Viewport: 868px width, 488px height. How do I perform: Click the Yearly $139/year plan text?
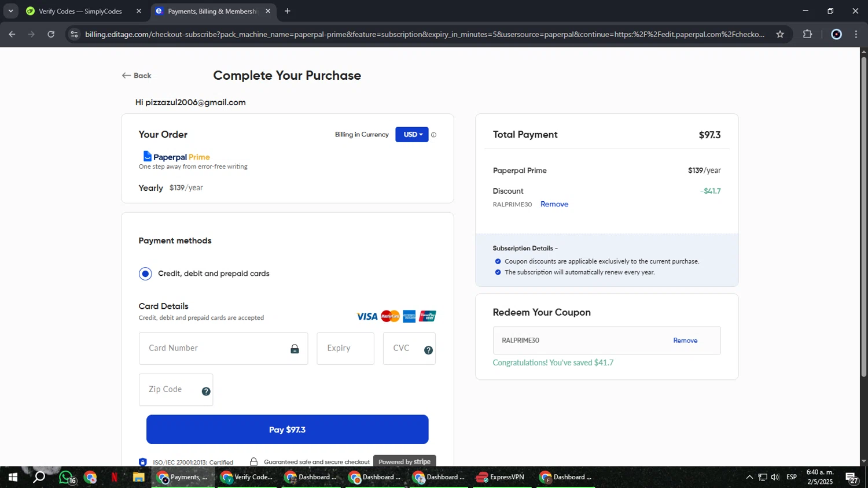[171, 188]
